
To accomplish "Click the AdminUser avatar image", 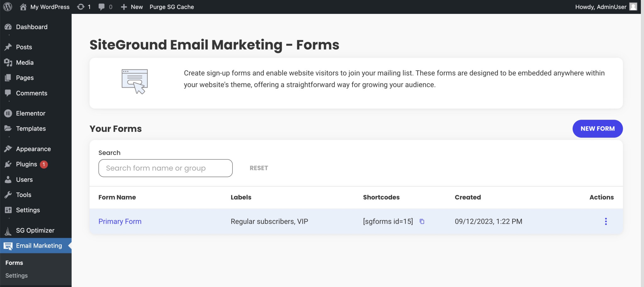I will point(633,7).
